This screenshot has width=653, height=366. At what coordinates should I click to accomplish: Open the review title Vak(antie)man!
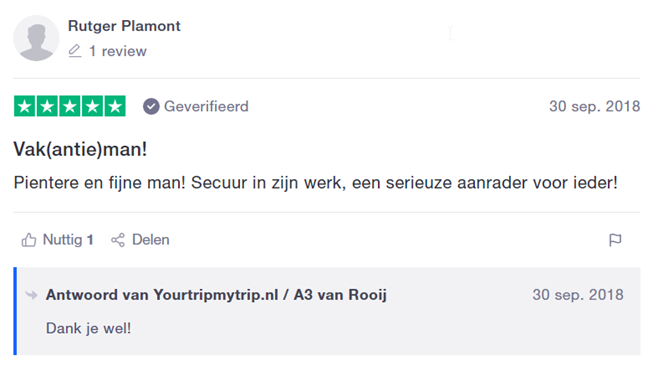point(80,149)
